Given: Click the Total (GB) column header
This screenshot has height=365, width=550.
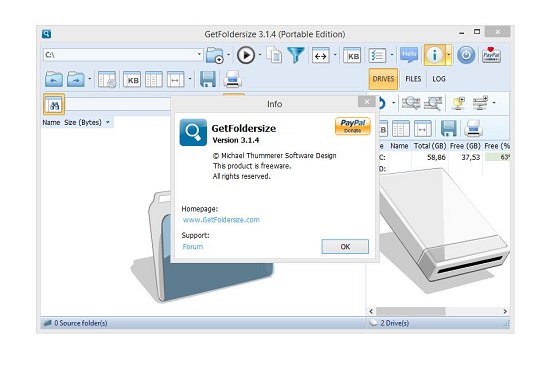Looking at the screenshot, I should (430, 146).
